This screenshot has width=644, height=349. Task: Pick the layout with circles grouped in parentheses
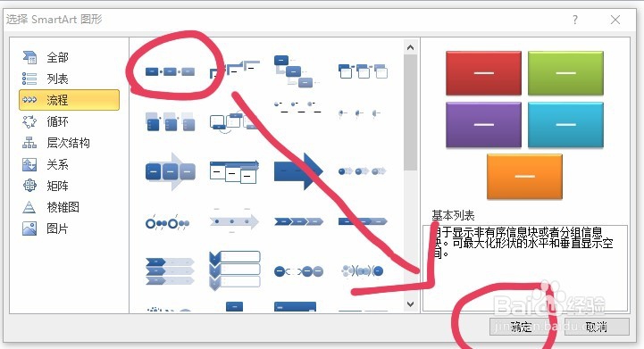(x=363, y=270)
